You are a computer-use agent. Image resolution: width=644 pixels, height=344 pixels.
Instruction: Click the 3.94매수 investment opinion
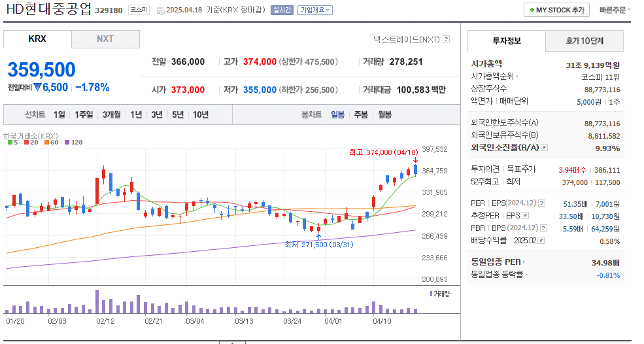point(573,170)
